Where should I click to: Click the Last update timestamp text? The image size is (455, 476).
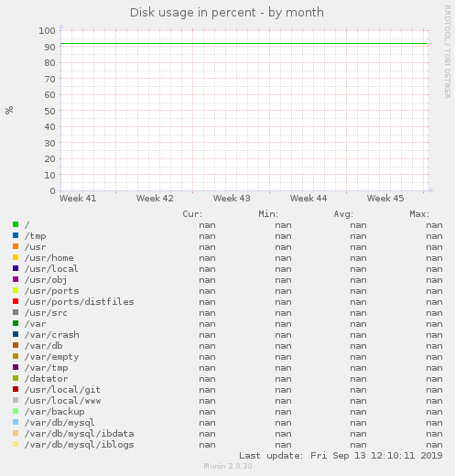[x=341, y=456]
